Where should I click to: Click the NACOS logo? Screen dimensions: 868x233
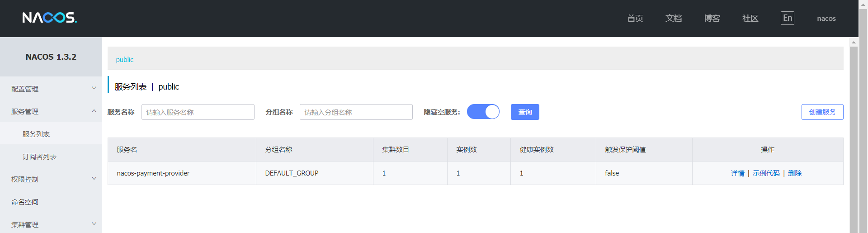pos(50,18)
